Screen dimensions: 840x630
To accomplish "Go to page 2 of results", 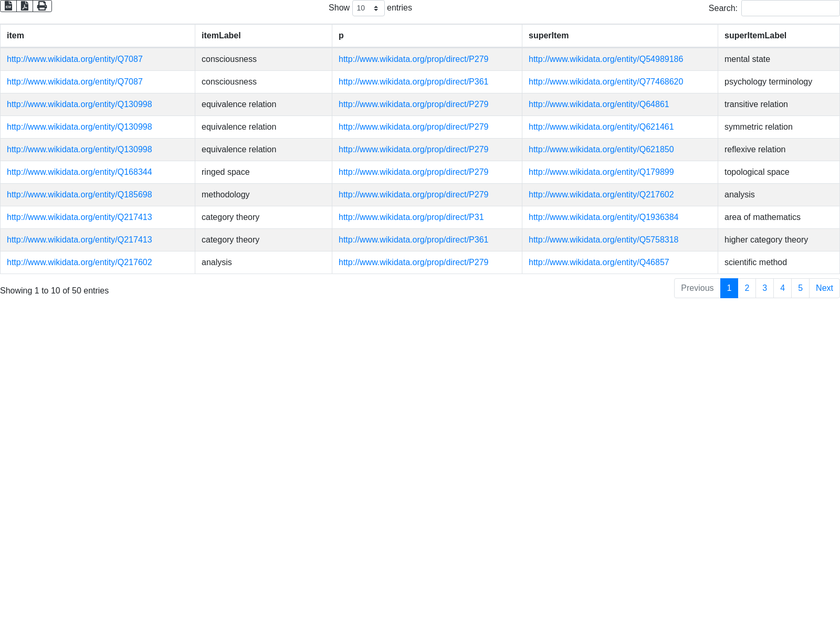I will click(747, 288).
